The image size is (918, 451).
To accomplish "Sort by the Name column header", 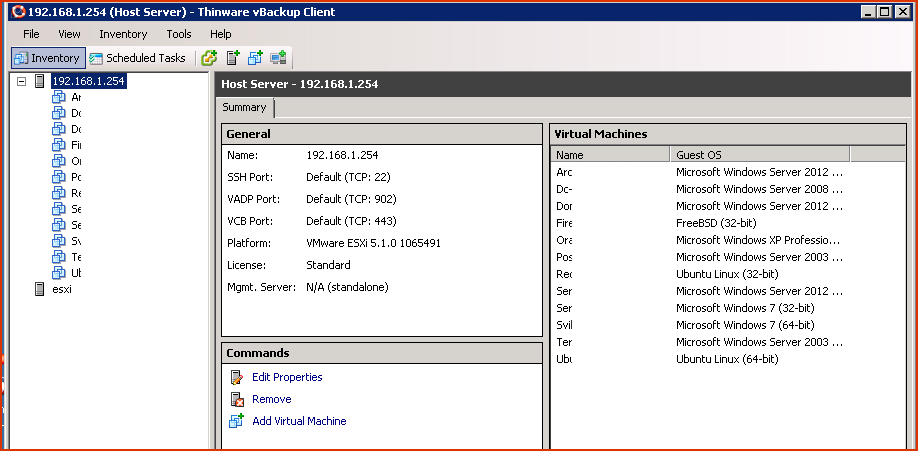I will (x=609, y=155).
